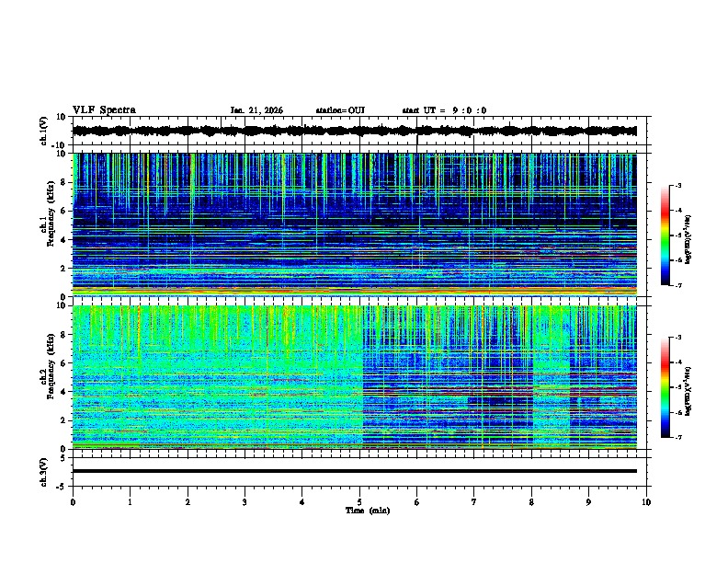Click the "-3" tick on ch.1 colorbar

click(678, 186)
